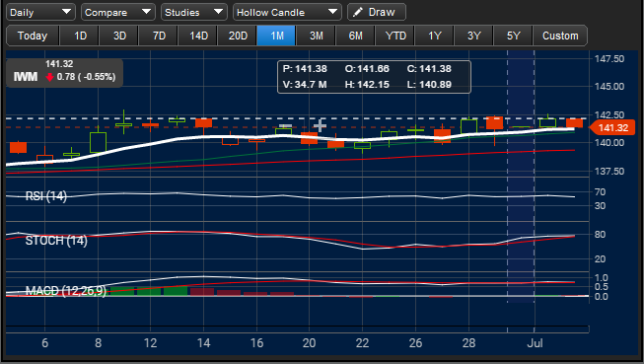644x364 pixels.
Task: Click the pencil icon on Draw
Action: click(358, 12)
